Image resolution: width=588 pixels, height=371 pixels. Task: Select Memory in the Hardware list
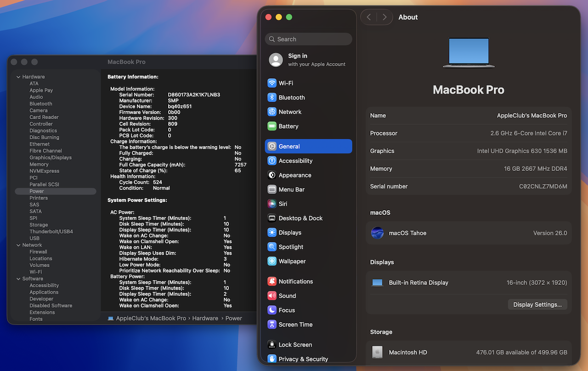click(x=39, y=164)
